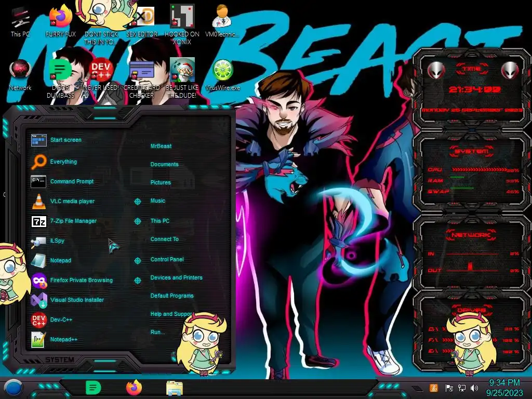Open the This PC desktop icon
Screen dimensions: 532x399
pyautogui.click(x=20, y=22)
